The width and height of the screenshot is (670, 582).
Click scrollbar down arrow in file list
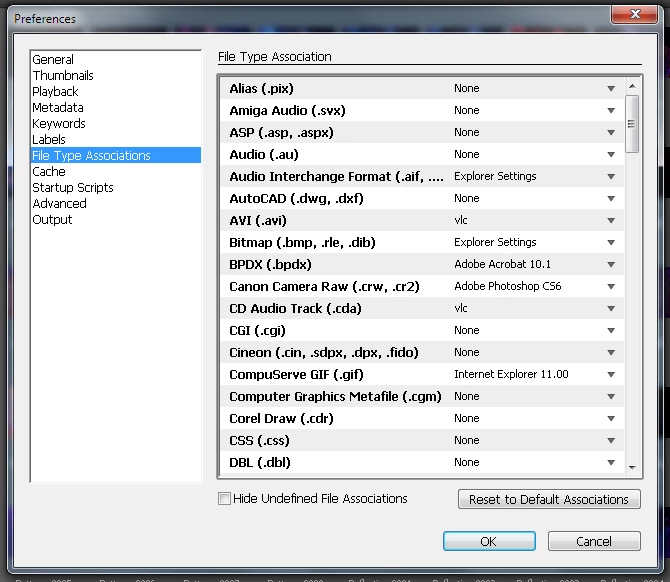[632, 467]
